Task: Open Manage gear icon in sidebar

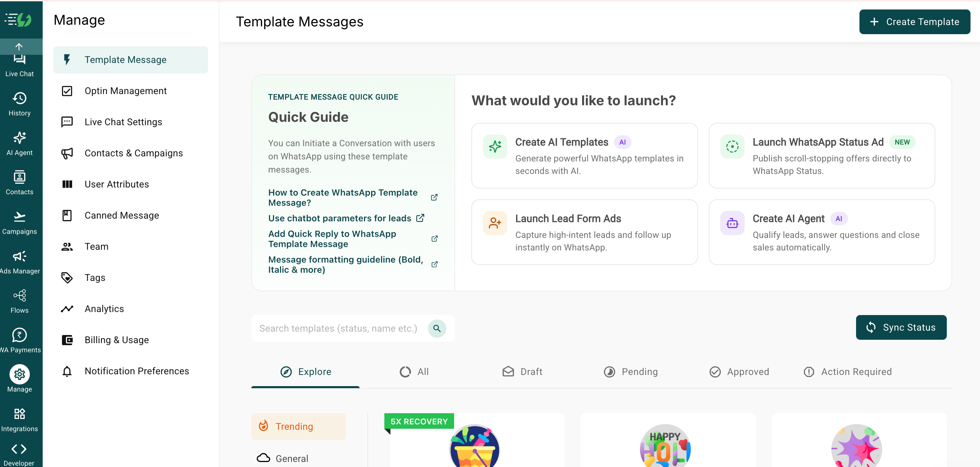Action: coord(19,374)
